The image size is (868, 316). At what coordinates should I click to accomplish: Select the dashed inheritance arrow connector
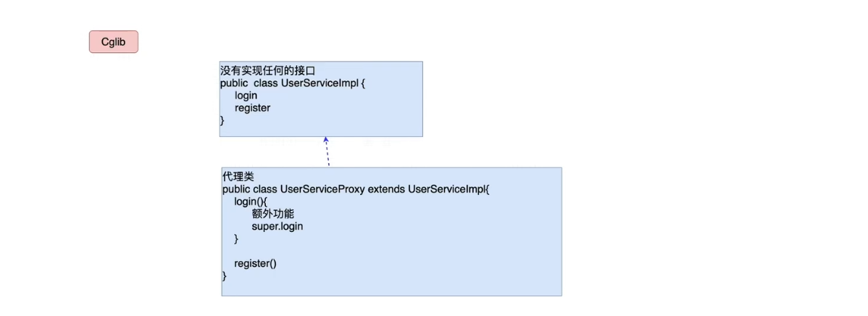coord(327,151)
